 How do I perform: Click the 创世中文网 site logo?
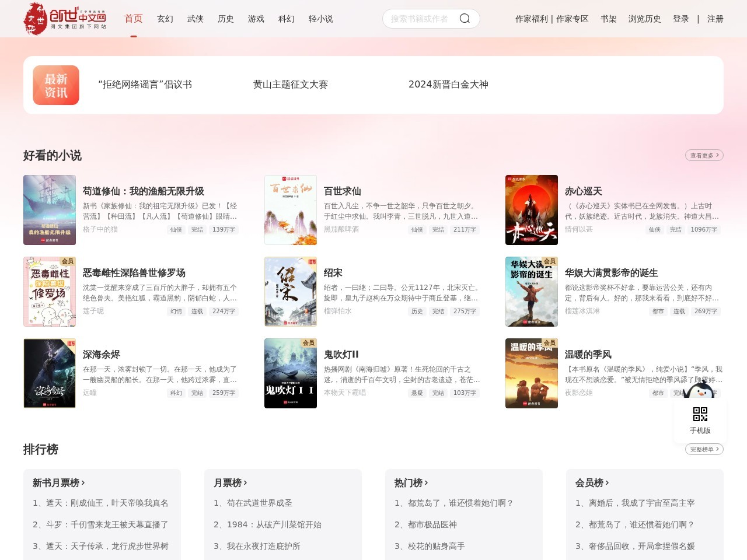click(x=65, y=19)
